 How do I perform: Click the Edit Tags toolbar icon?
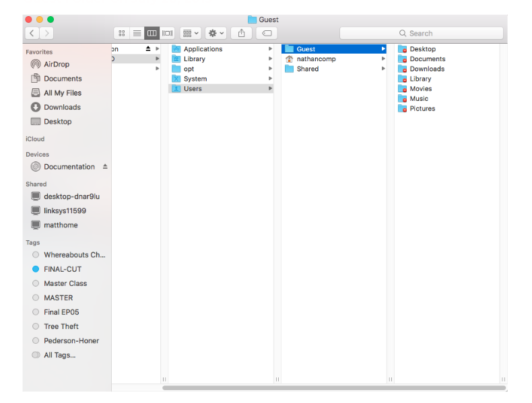tap(267, 33)
